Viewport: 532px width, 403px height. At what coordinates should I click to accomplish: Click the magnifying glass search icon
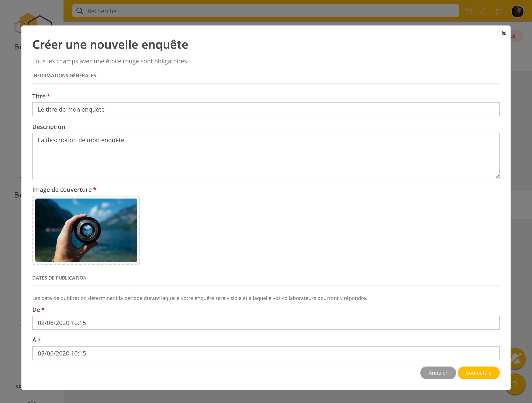click(x=80, y=11)
